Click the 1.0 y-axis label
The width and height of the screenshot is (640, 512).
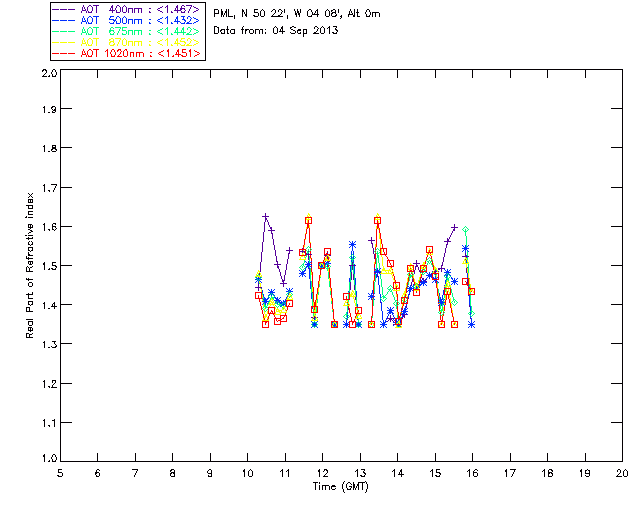(49, 459)
